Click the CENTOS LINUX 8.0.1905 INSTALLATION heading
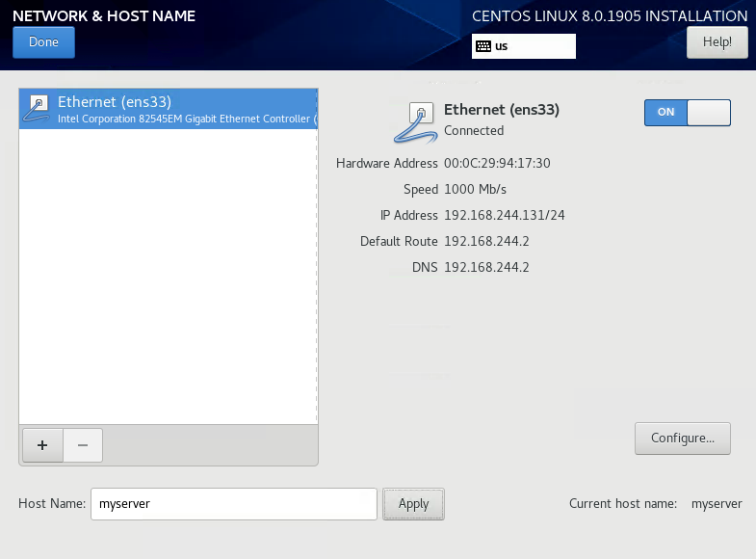Screen dimensions: 756x559 610,16
